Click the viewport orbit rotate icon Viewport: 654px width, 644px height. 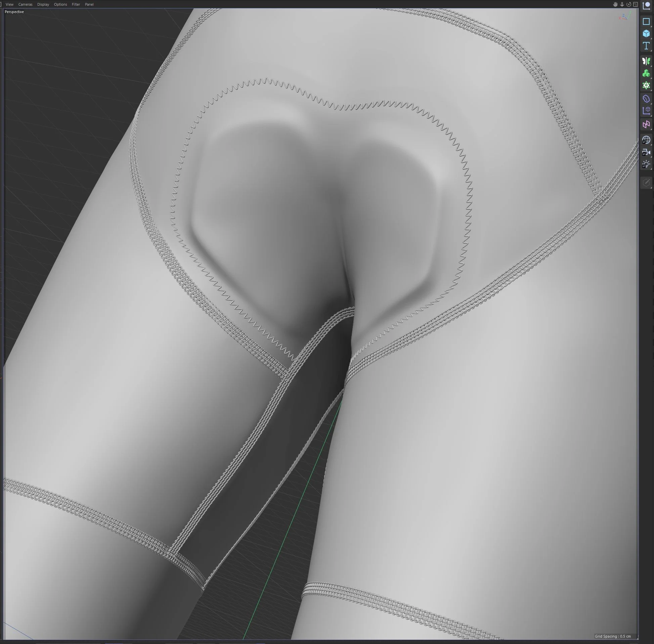tap(628, 4)
